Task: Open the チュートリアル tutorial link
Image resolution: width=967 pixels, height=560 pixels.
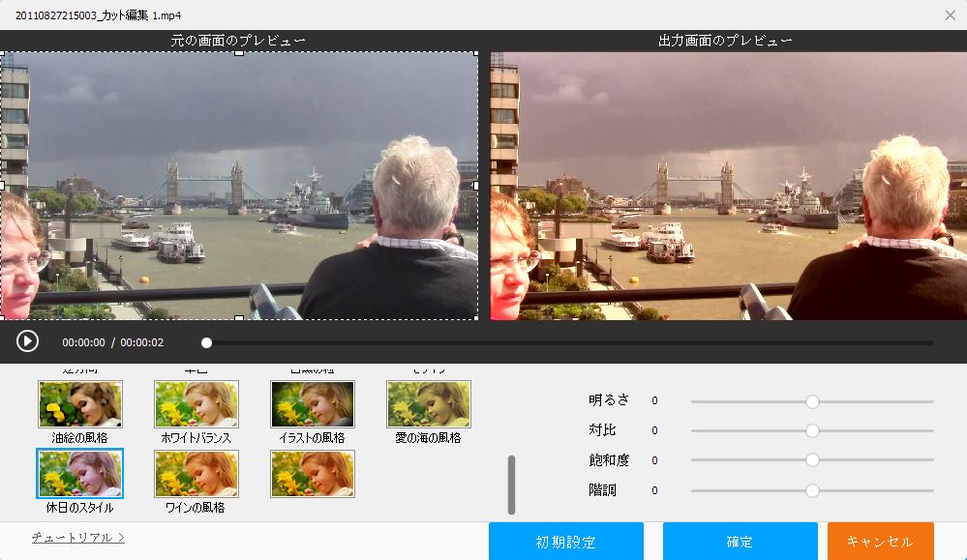Action: coord(77,537)
